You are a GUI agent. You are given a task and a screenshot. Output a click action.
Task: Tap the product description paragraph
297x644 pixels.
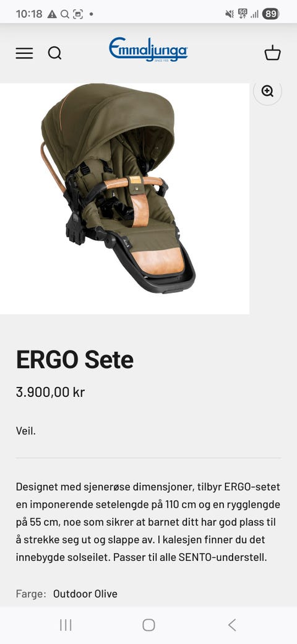tap(148, 523)
